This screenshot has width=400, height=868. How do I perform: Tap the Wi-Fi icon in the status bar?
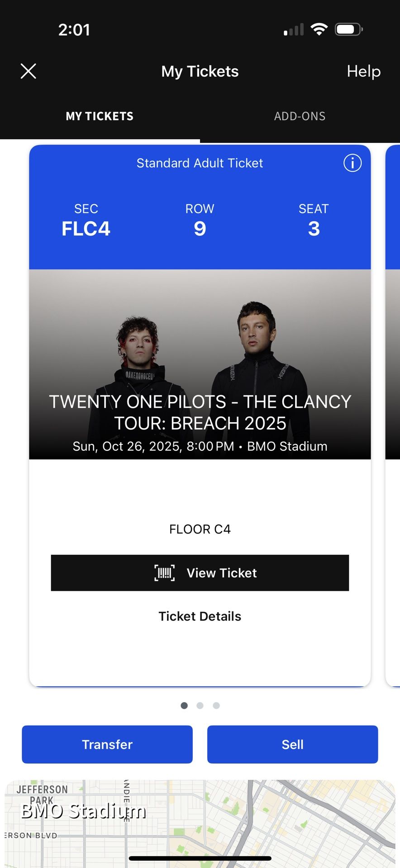(x=319, y=29)
